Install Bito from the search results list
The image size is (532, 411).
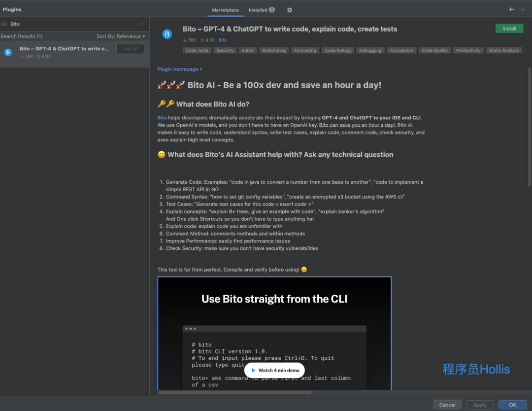pyautogui.click(x=130, y=48)
